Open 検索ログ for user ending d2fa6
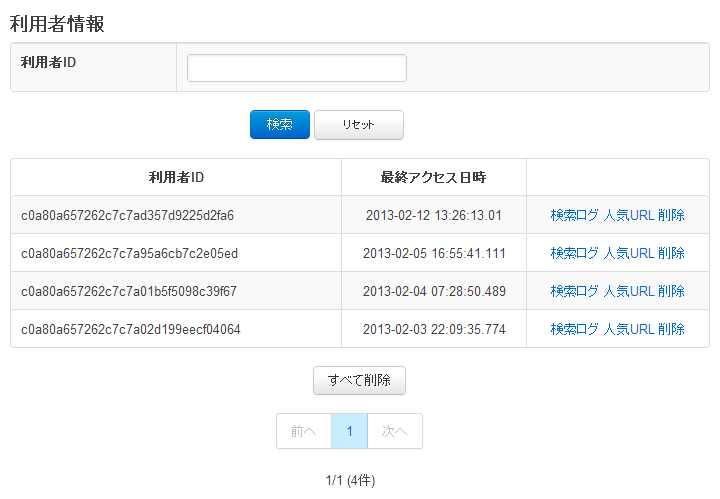The width and height of the screenshot is (720, 499). pyautogui.click(x=574, y=215)
